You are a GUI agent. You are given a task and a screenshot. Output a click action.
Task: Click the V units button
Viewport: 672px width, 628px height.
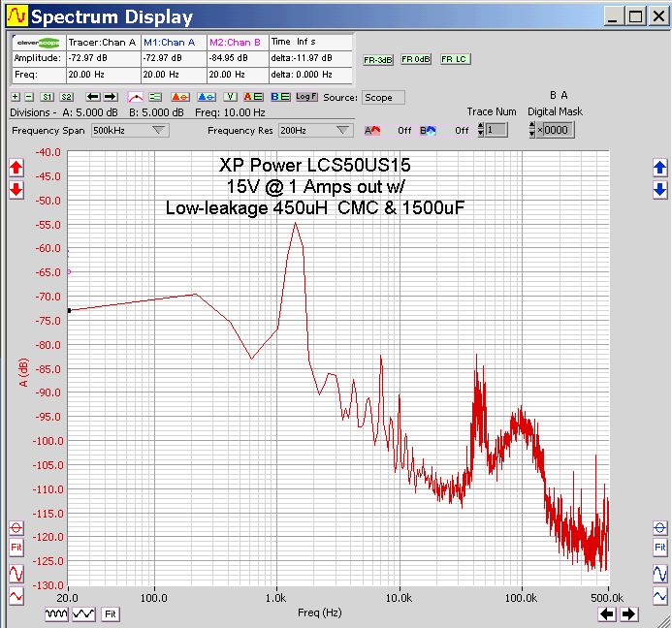(x=230, y=97)
